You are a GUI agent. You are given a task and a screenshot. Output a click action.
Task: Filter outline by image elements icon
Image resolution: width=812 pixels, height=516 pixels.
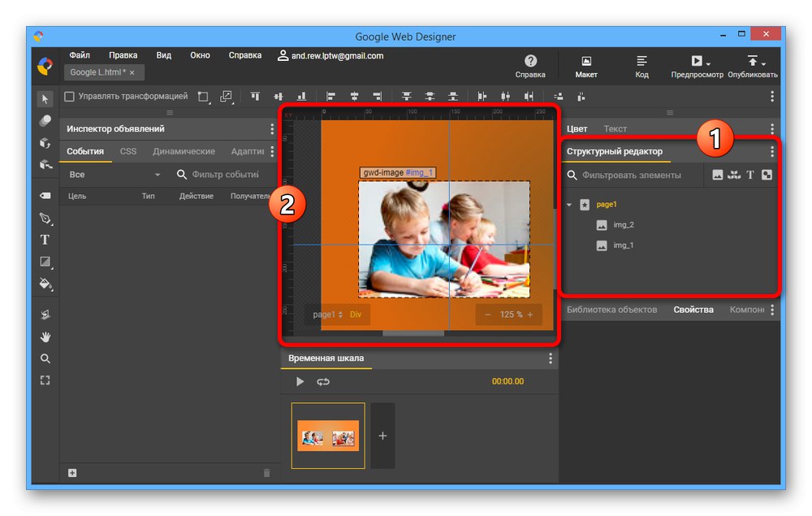[x=717, y=175]
